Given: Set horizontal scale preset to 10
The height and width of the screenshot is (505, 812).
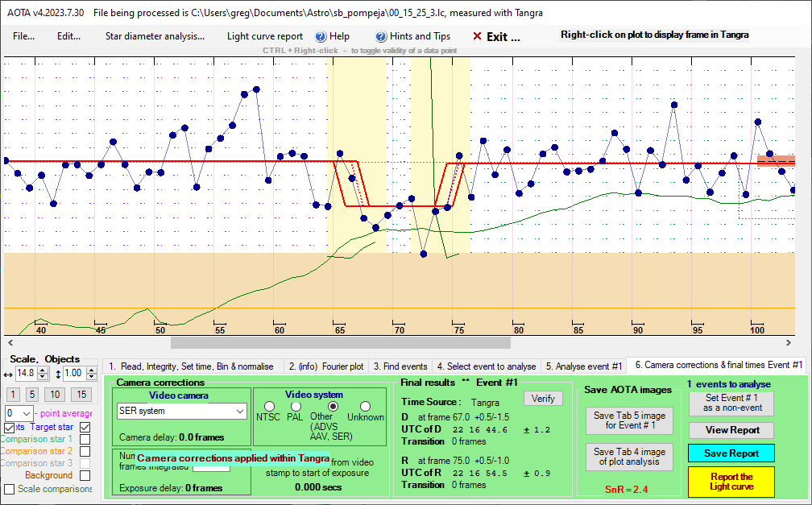Looking at the screenshot, I should pyautogui.click(x=54, y=395).
